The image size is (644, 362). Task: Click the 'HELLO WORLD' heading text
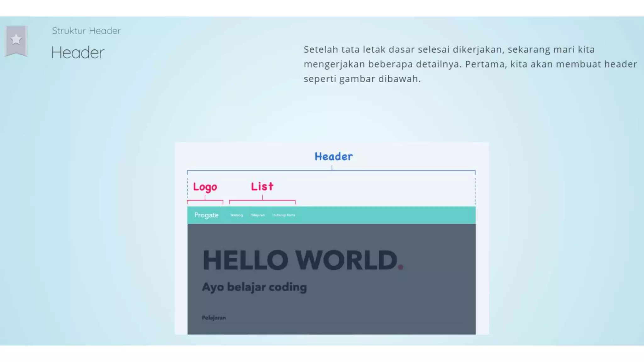pos(300,260)
